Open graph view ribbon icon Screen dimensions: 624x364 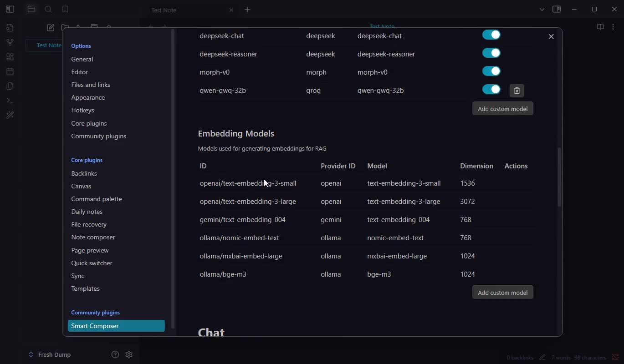(x=10, y=42)
